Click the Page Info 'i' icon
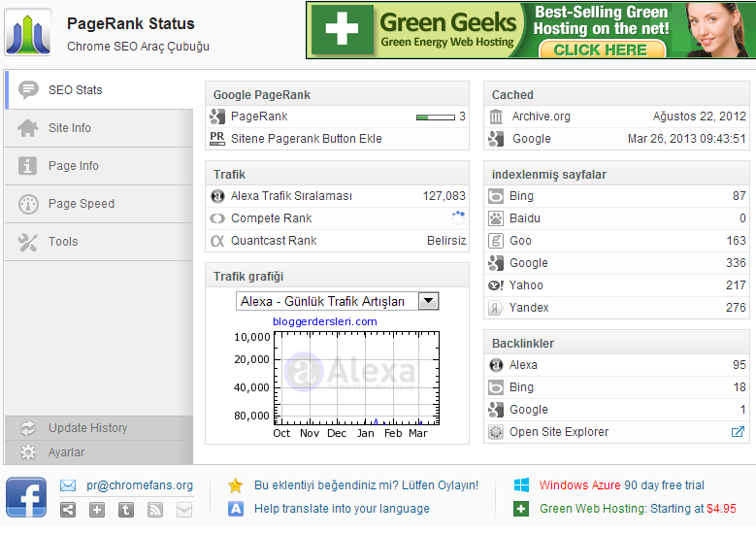 point(27,165)
